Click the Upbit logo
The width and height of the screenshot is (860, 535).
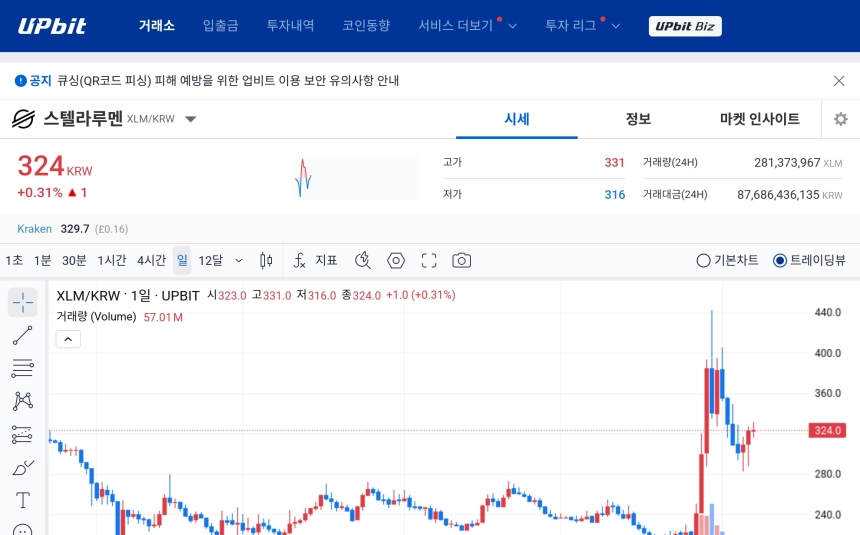[x=52, y=26]
